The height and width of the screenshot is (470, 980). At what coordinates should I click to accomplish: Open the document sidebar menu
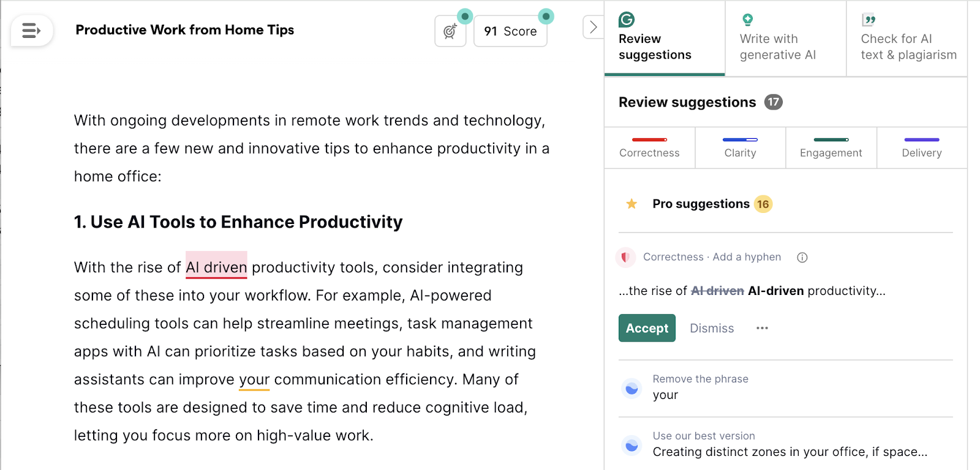pos(30,30)
